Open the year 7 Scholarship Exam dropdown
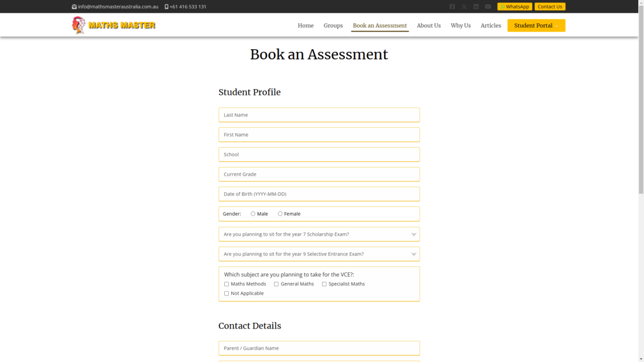 [319, 234]
